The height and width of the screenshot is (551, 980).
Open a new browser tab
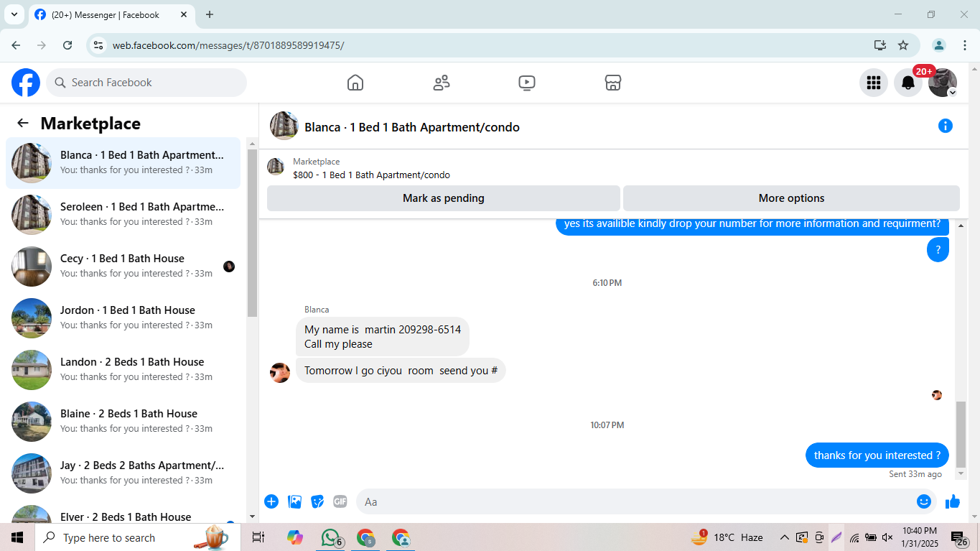pyautogui.click(x=210, y=14)
